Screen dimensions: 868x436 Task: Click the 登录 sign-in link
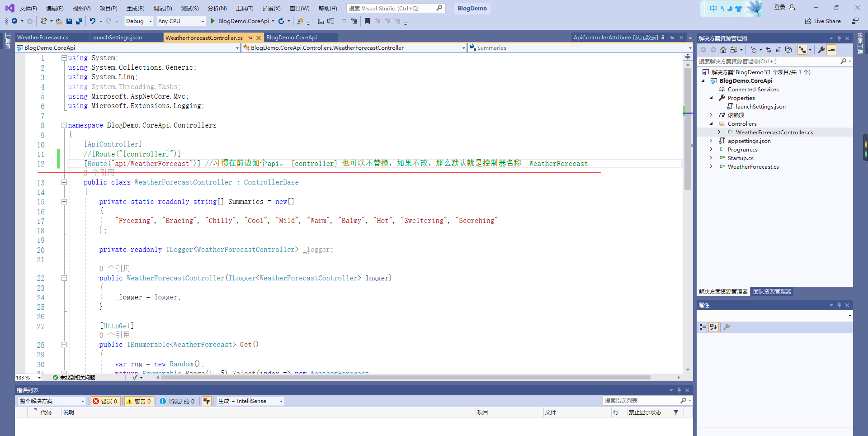pos(779,7)
